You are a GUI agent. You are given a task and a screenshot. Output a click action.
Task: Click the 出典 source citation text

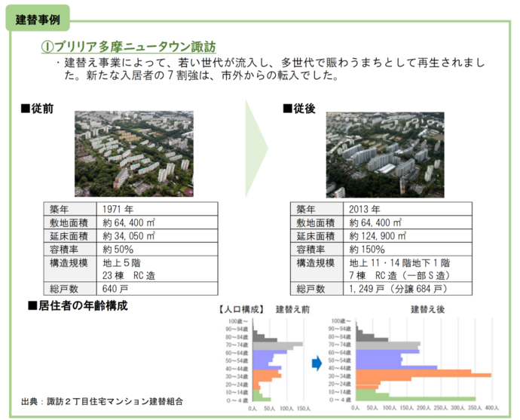(102, 402)
